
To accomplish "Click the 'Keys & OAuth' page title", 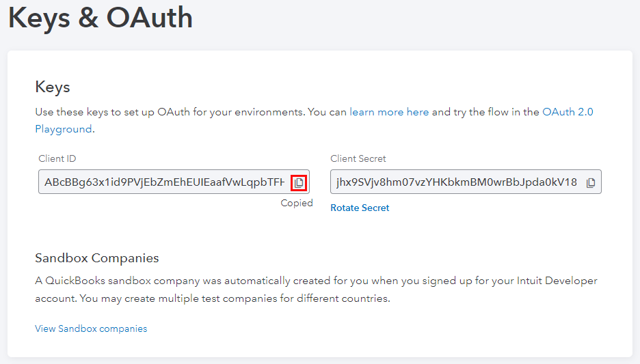I will [x=101, y=18].
